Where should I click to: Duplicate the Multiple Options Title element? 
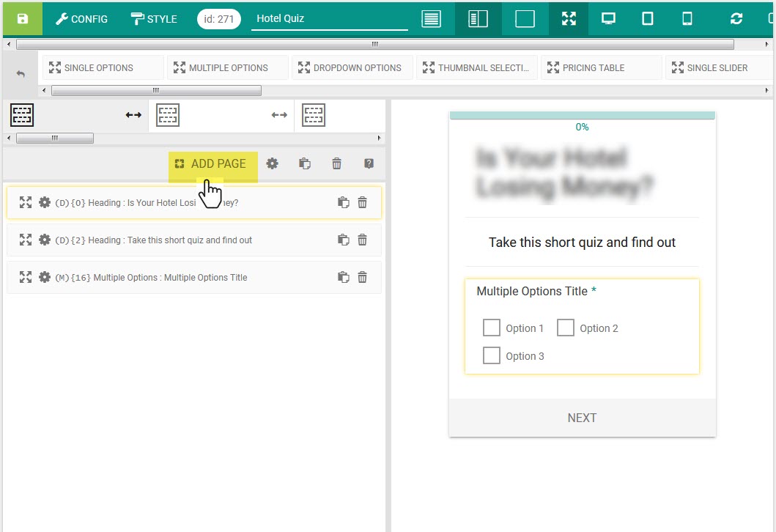tap(344, 277)
